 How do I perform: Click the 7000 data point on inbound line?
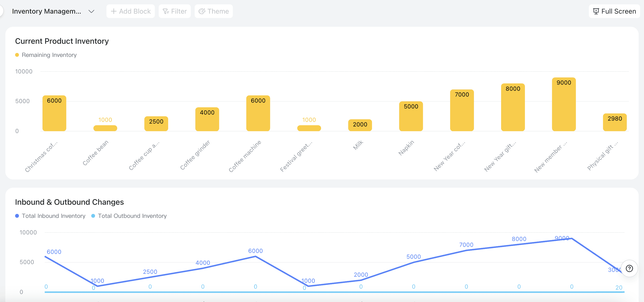click(466, 250)
